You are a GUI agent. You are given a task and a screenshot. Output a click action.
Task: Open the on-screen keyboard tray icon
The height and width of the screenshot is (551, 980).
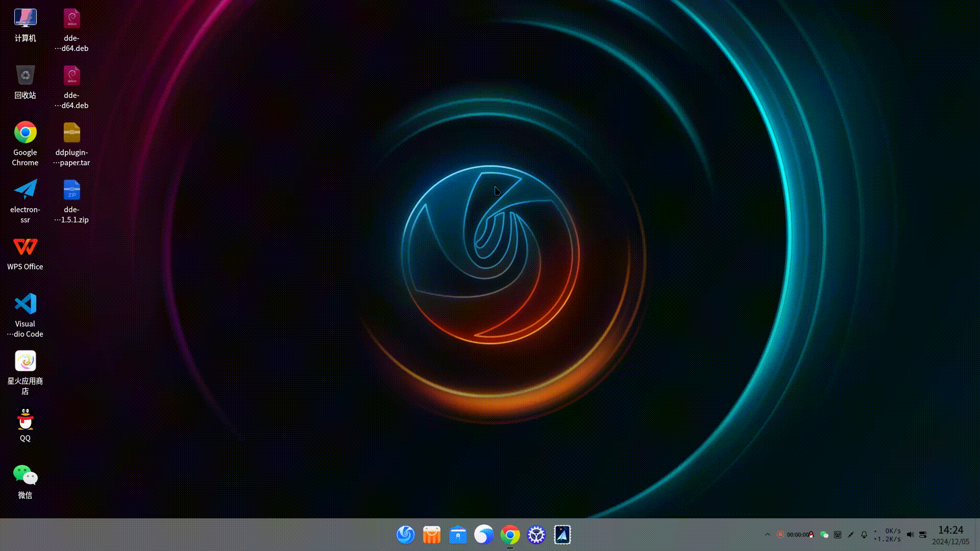pyautogui.click(x=838, y=535)
